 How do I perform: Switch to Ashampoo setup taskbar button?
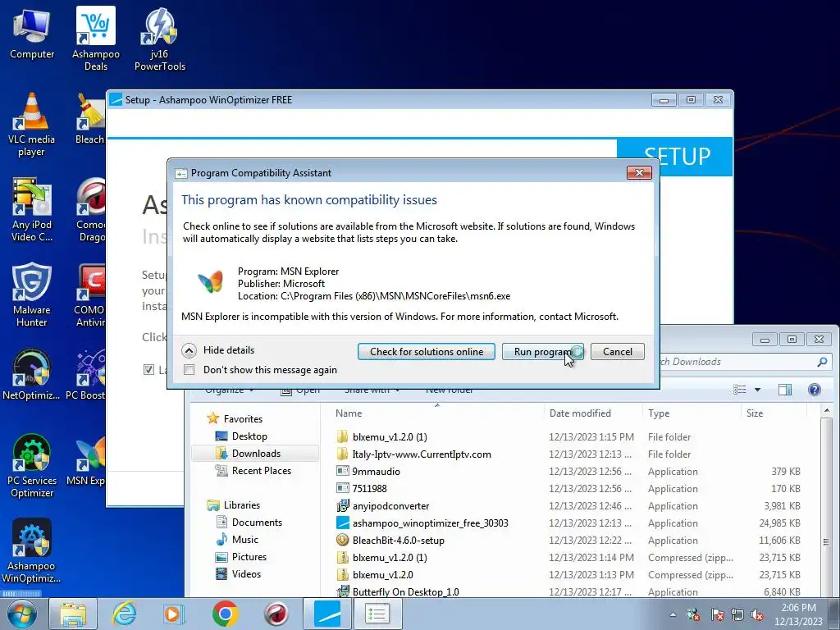[x=327, y=614]
